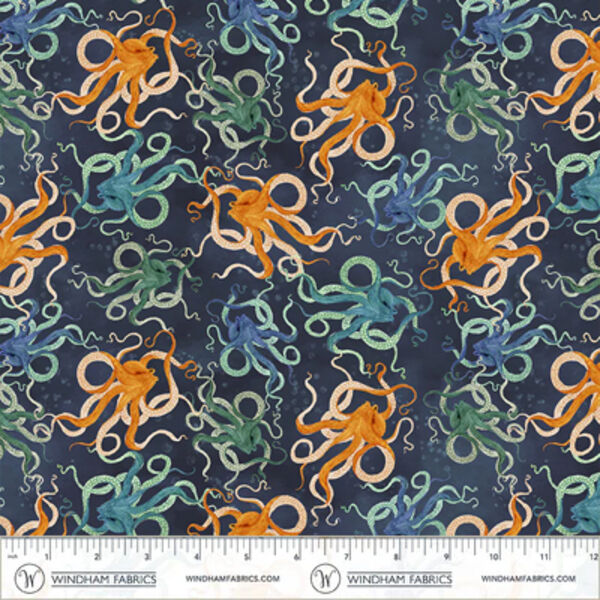Click the right Windham Fabrics W logo
600x600 pixels.
pos(325,578)
